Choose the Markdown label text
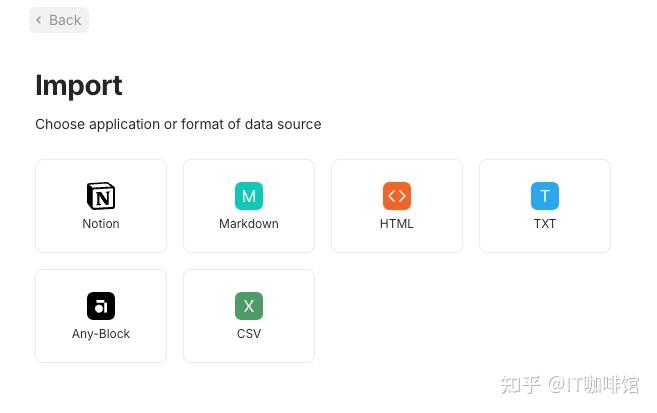The width and height of the screenshot is (657, 413). (249, 224)
